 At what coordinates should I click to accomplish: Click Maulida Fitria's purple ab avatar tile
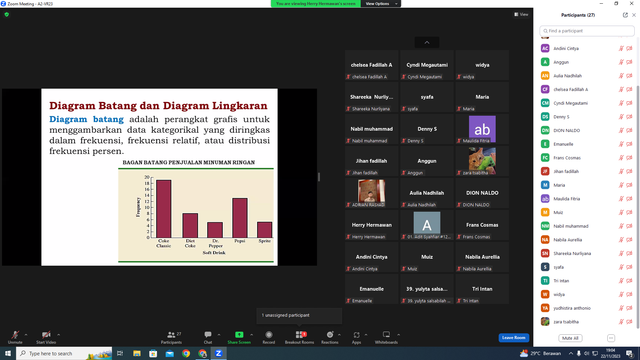(482, 129)
